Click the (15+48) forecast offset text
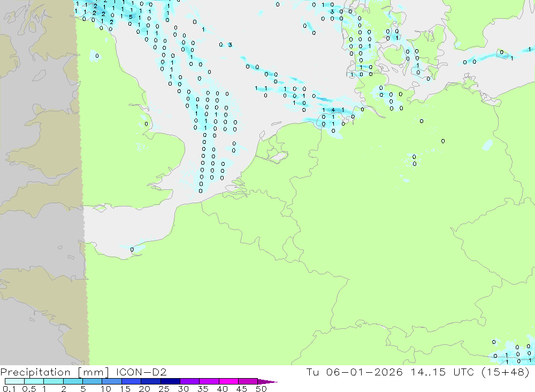 click(x=506, y=372)
